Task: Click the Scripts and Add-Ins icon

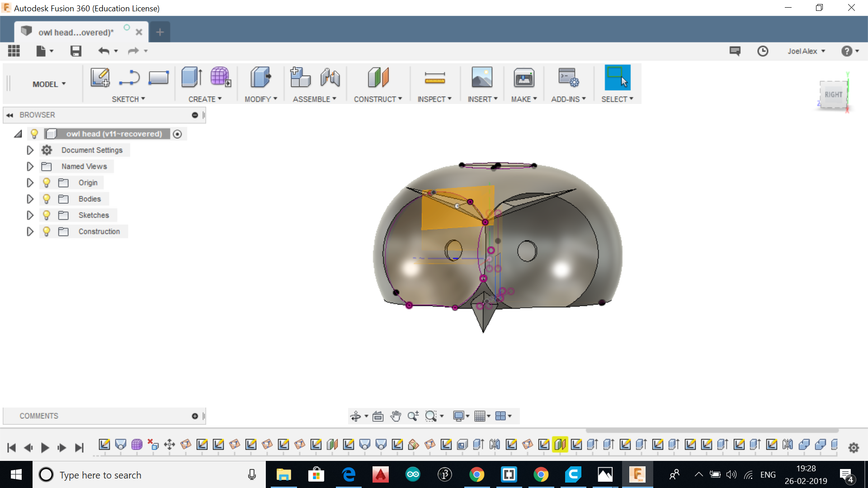Action: coord(568,78)
